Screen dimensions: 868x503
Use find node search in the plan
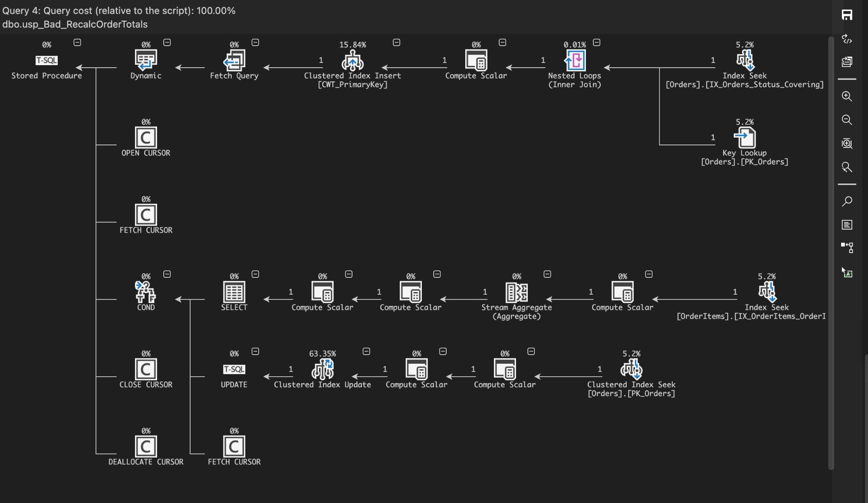click(847, 202)
